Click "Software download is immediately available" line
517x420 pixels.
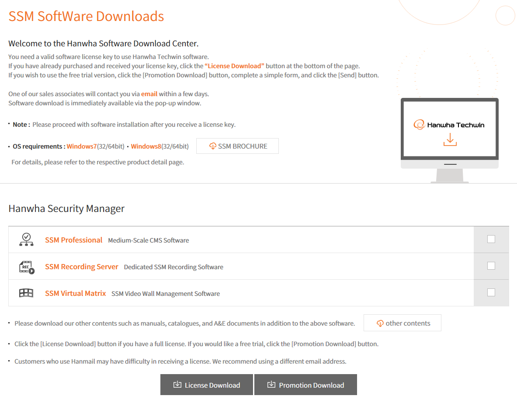point(104,103)
